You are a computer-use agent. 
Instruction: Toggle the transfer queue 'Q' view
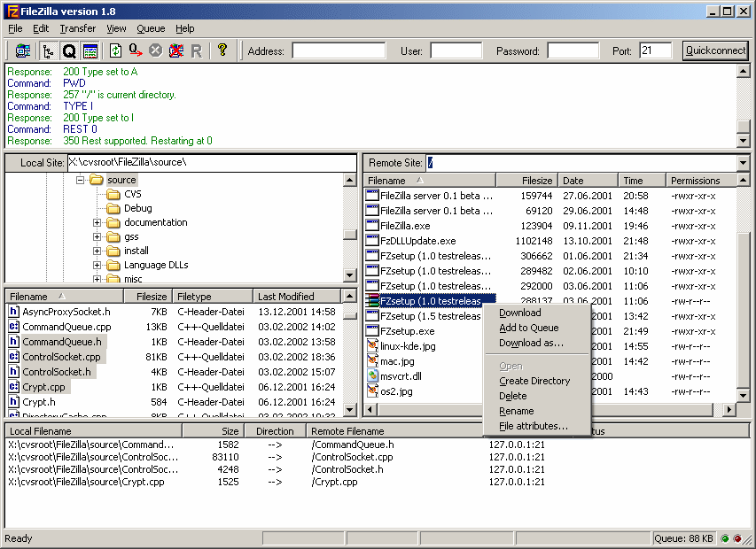(68, 50)
